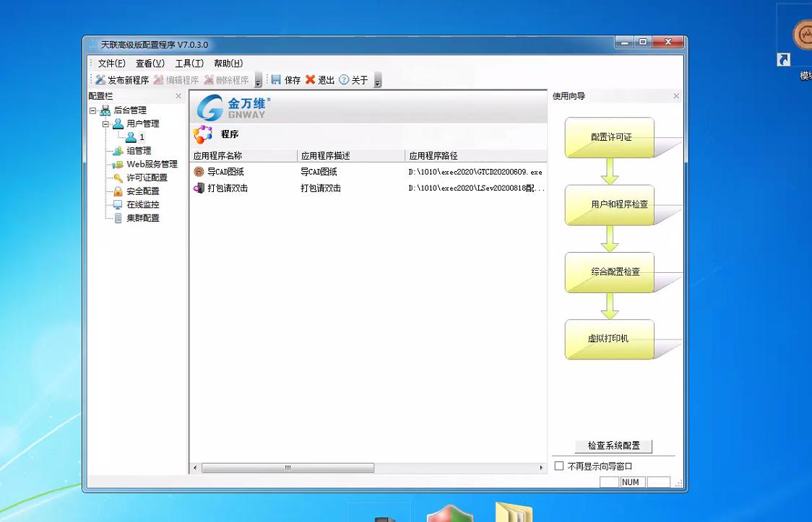Viewport: 812px width, 522px height.
Task: Click the 配置许可证 wizard step
Action: coord(610,136)
